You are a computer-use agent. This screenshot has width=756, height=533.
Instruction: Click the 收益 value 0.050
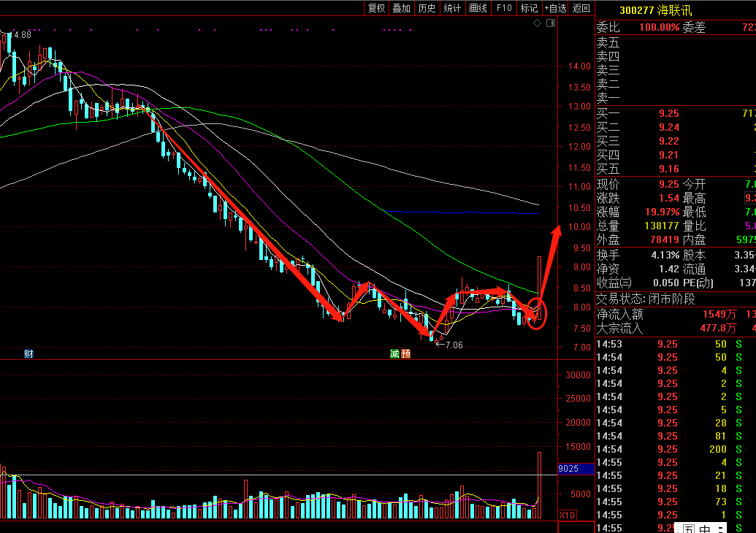(666, 283)
